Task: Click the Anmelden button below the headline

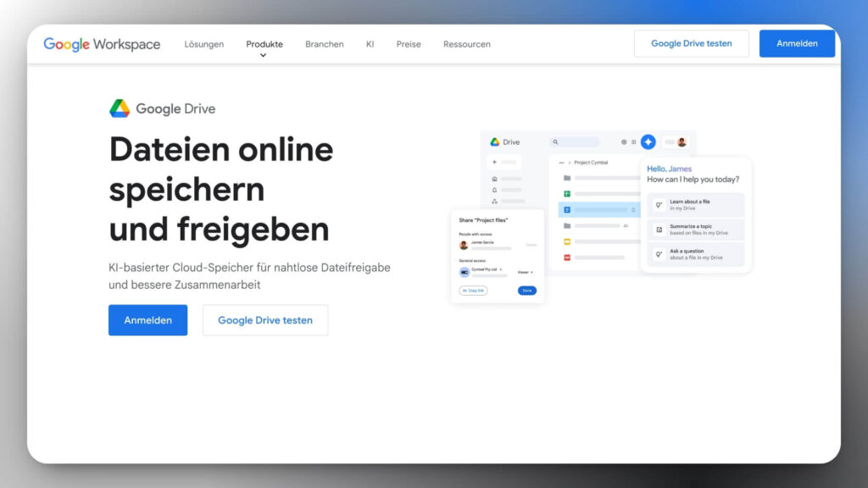Action: pos(147,319)
